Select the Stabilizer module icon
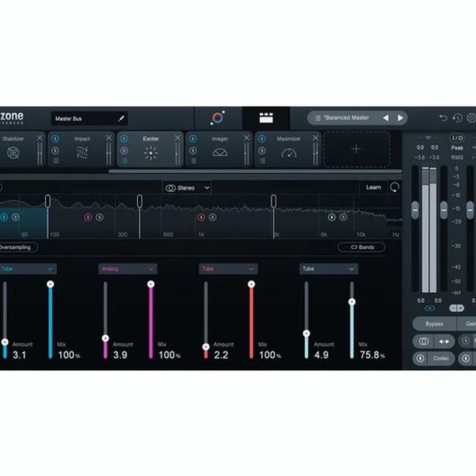Screen dimensions: 476x476 (x=13, y=153)
